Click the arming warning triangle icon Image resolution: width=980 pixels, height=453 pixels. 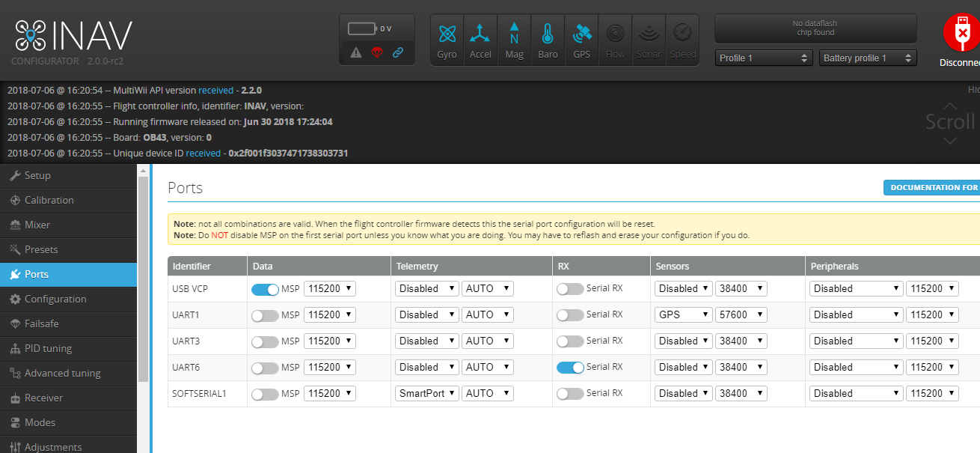pyautogui.click(x=356, y=52)
